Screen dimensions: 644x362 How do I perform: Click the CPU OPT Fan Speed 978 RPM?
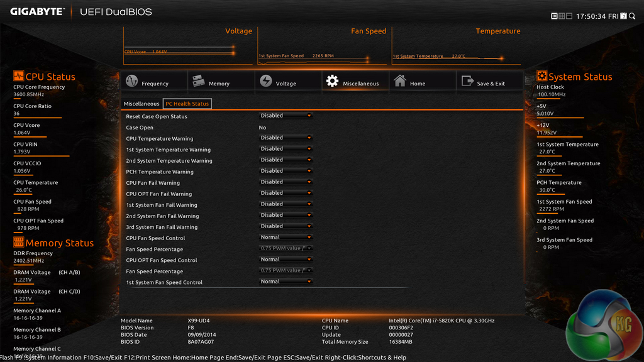(x=28, y=228)
